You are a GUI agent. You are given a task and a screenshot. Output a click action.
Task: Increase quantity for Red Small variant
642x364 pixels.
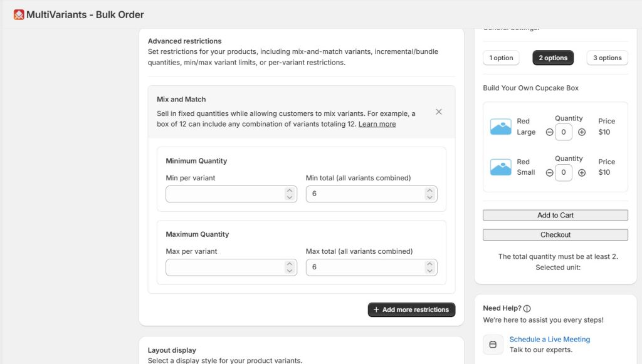(x=582, y=173)
